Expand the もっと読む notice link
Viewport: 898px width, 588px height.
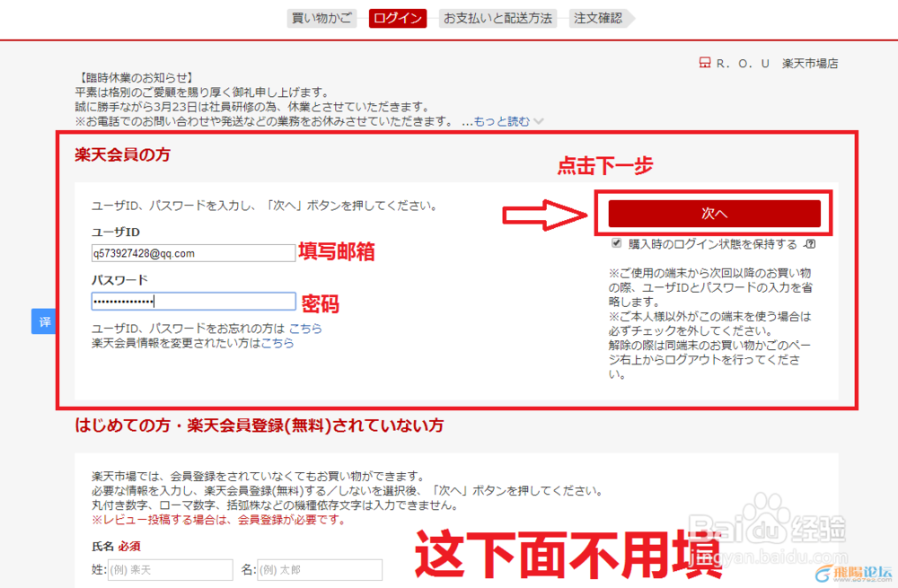[502, 121]
